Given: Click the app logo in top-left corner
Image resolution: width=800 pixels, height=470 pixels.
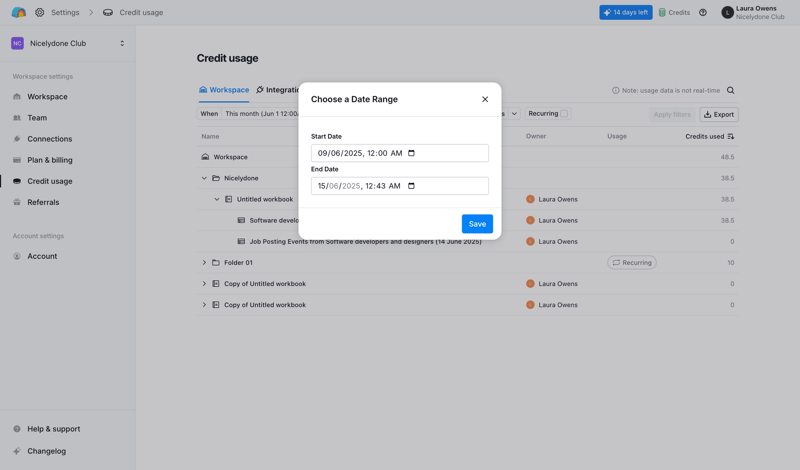Looking at the screenshot, I should (x=18, y=12).
